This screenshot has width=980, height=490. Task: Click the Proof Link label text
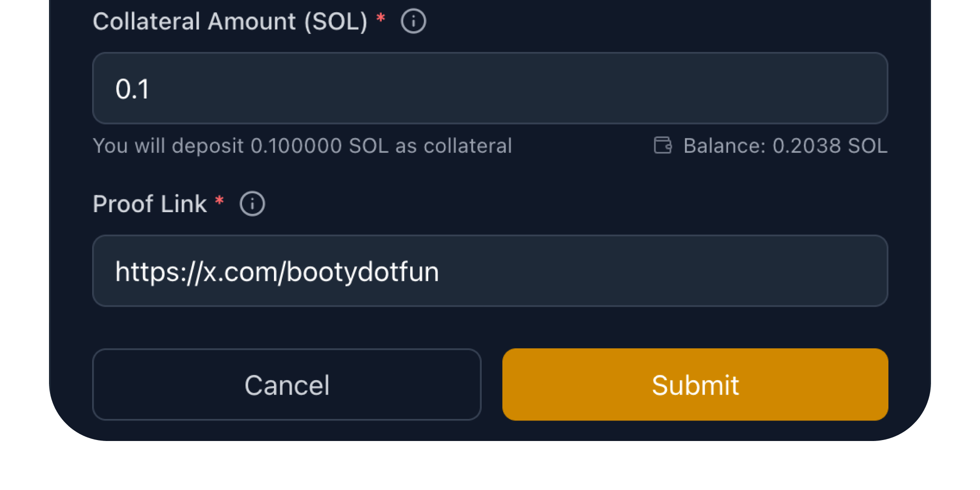pos(150,203)
